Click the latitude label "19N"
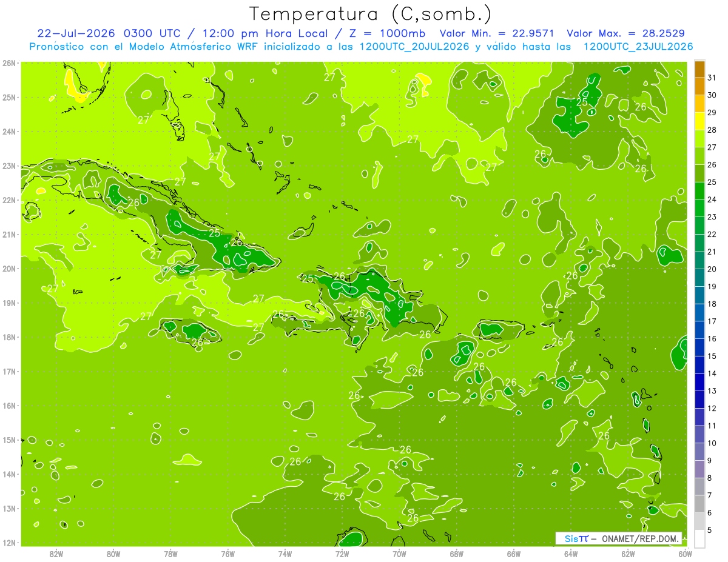This screenshot has height=562, width=728. 9,303
